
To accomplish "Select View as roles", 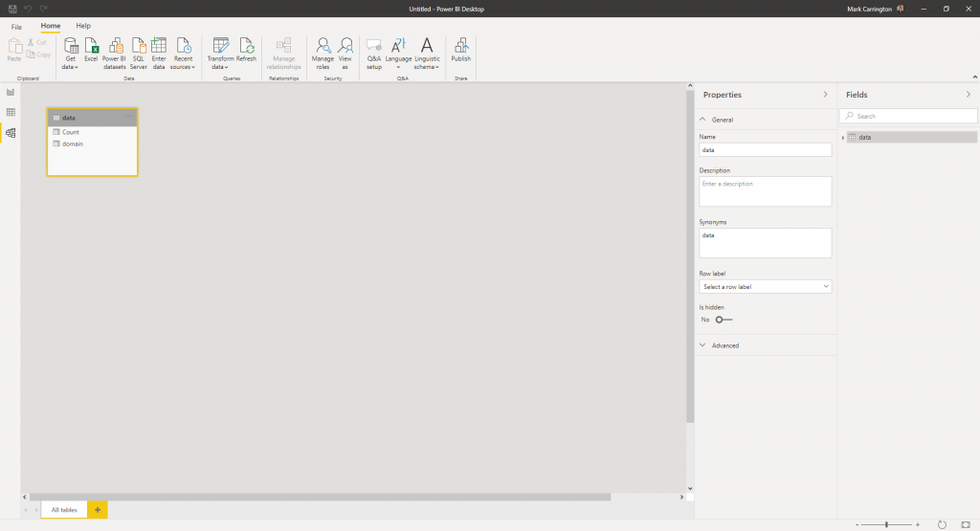I will click(345, 54).
